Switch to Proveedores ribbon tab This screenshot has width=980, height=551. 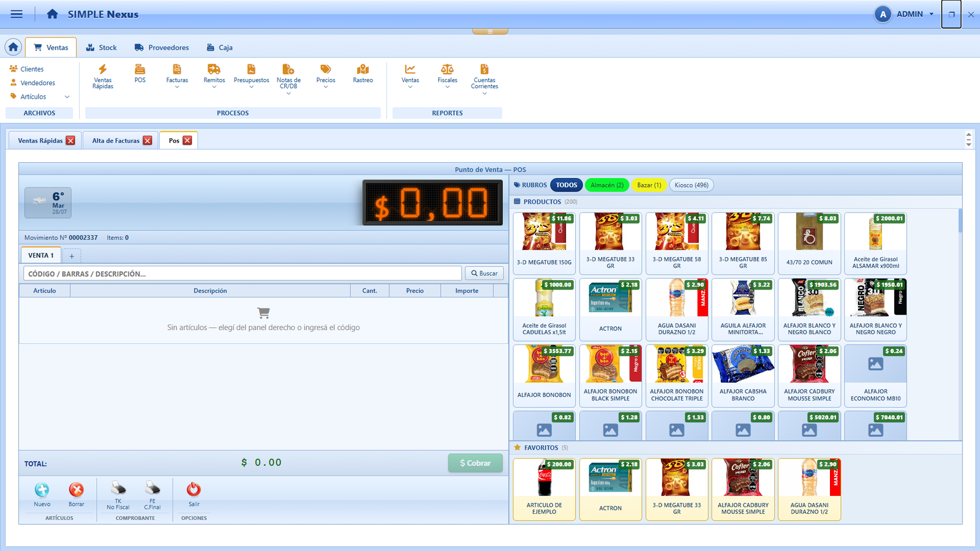click(162, 47)
